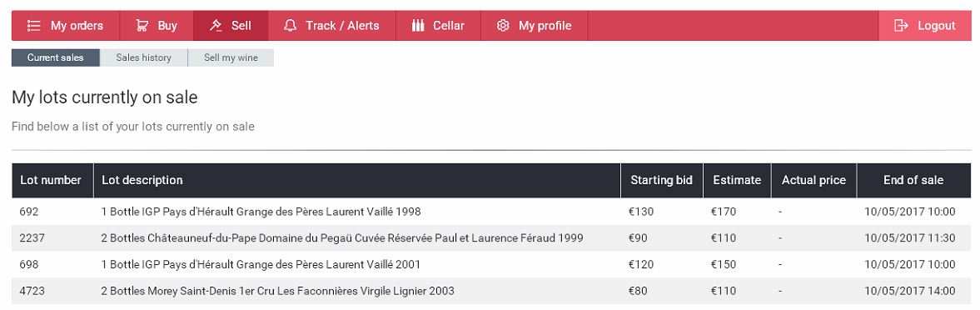Click the gavel Sell icon
This screenshot has width=980, height=310.
216,26
